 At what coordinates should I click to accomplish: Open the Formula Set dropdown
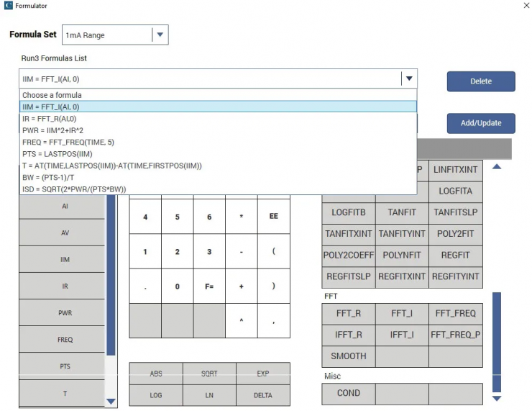160,35
